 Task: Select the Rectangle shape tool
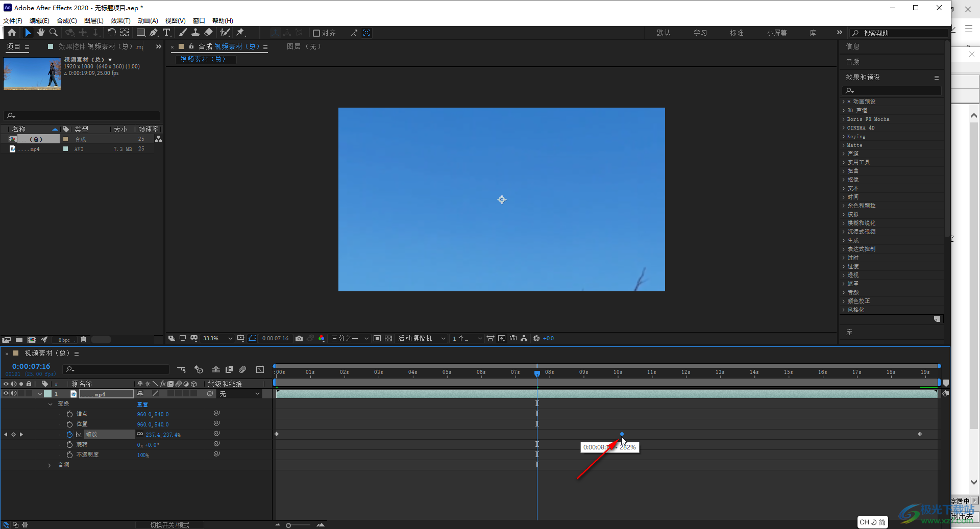(141, 33)
